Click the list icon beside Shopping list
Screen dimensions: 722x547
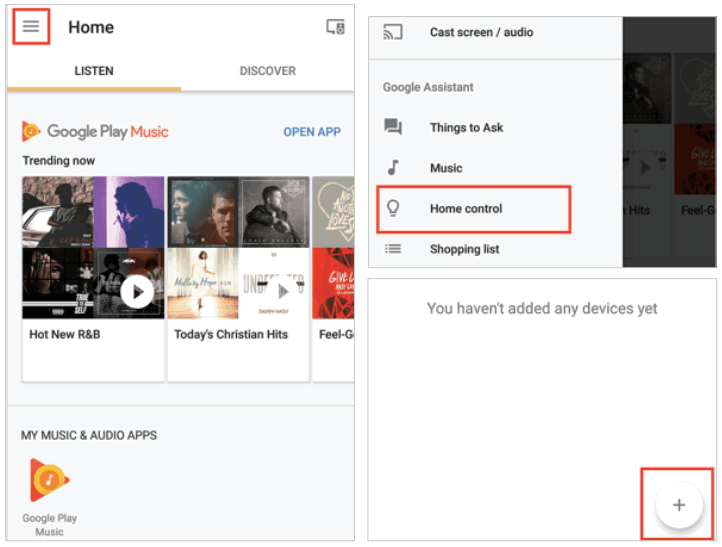tap(393, 249)
